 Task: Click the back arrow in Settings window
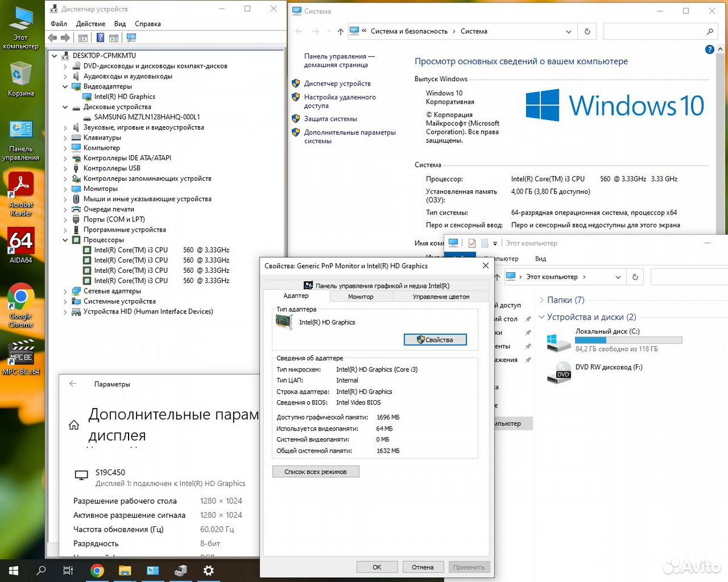[73, 384]
